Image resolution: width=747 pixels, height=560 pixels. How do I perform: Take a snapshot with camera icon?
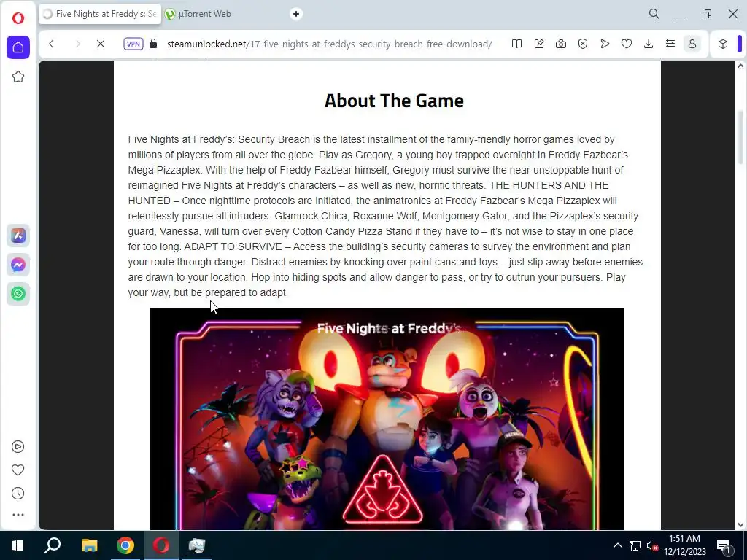coord(561,44)
